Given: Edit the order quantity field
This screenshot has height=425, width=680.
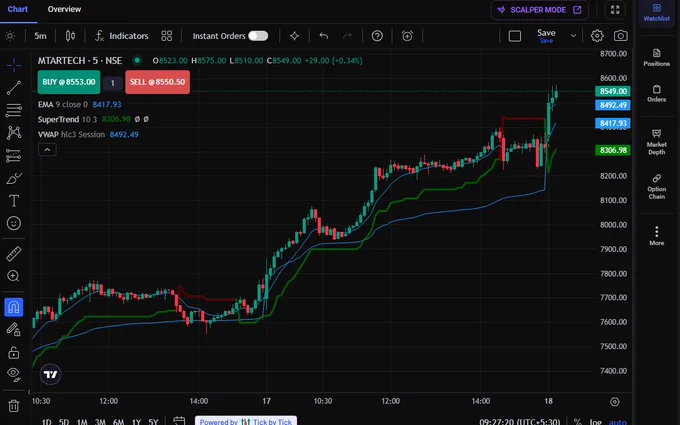Looking at the screenshot, I should click(113, 83).
